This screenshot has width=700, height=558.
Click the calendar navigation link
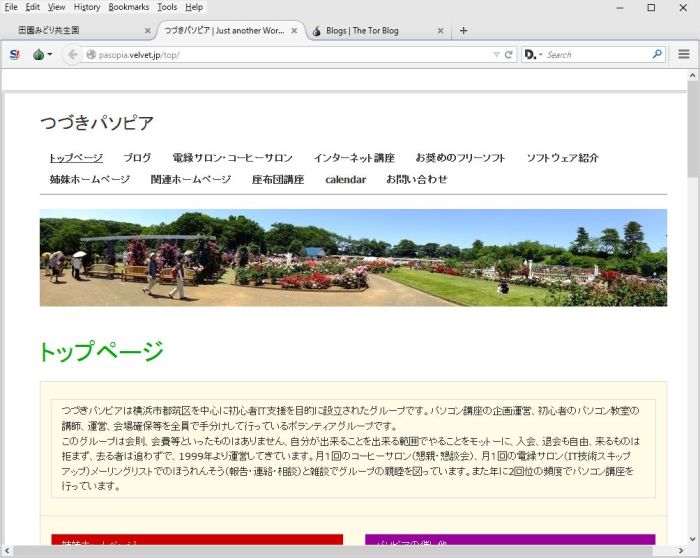pyautogui.click(x=345, y=179)
